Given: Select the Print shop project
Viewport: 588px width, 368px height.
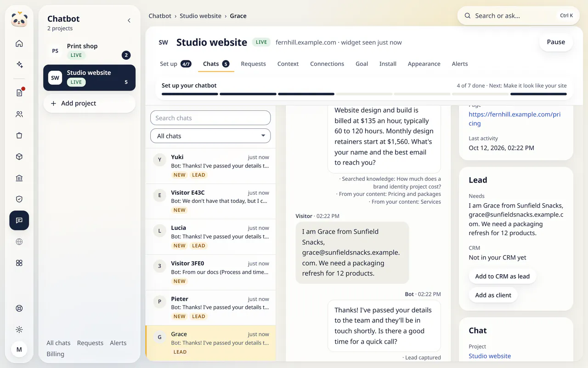Looking at the screenshot, I should 89,51.
